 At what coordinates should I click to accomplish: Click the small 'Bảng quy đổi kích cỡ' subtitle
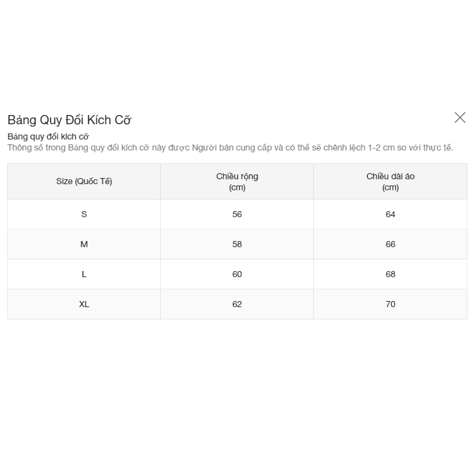pos(48,136)
